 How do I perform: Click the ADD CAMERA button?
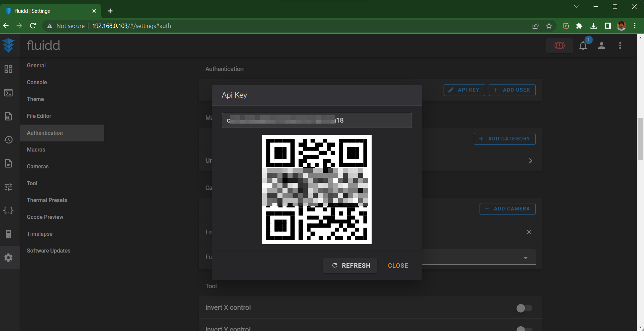click(x=507, y=209)
